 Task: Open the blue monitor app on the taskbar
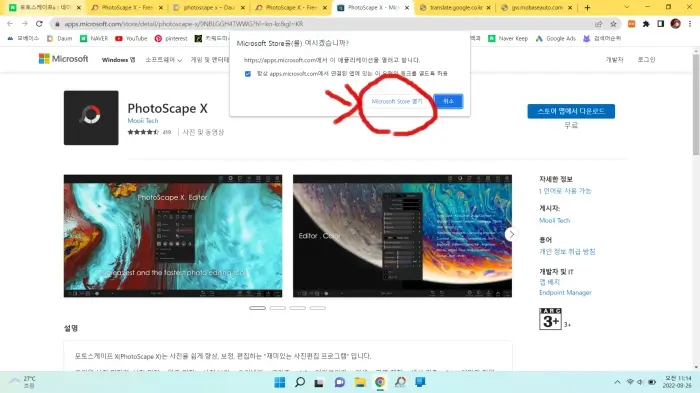point(420,382)
